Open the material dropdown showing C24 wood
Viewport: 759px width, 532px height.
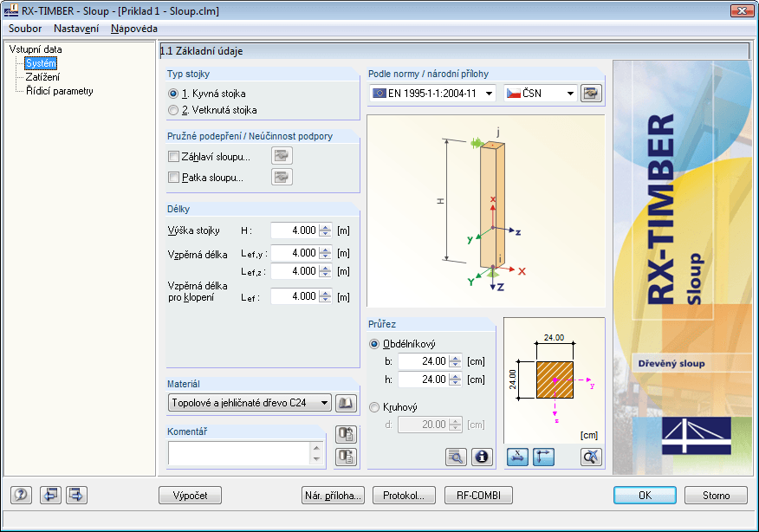[x=245, y=402]
